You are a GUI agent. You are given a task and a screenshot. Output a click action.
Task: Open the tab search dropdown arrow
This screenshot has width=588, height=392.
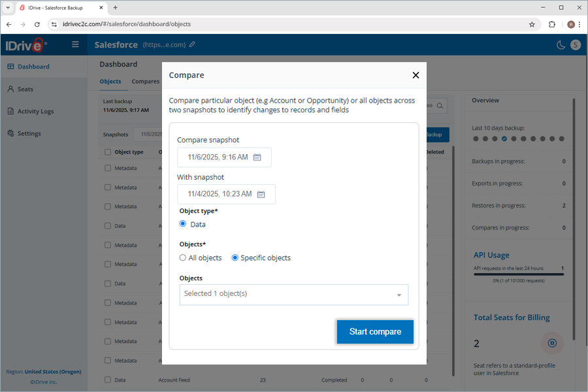(x=8, y=7)
